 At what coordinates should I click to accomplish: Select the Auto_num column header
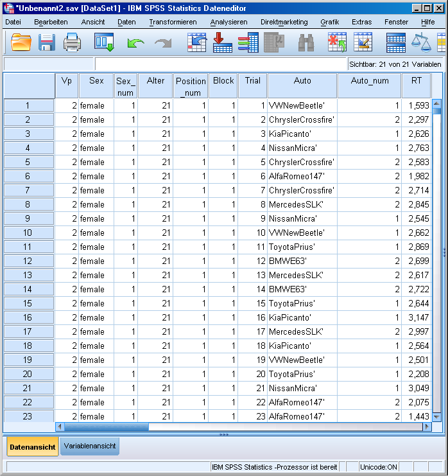click(x=370, y=85)
